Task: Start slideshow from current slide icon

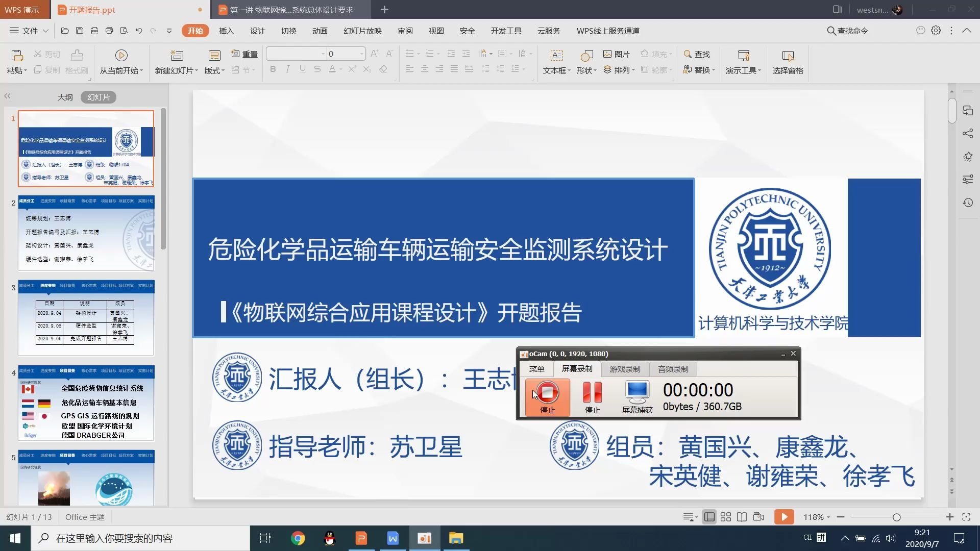Action: pos(121,55)
